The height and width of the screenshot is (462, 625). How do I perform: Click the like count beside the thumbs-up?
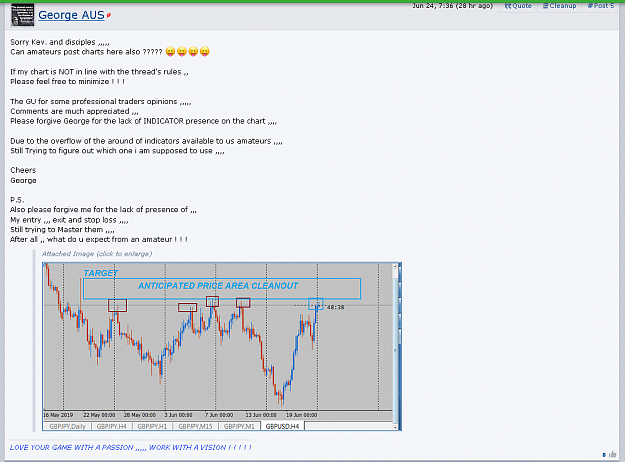click(x=604, y=455)
